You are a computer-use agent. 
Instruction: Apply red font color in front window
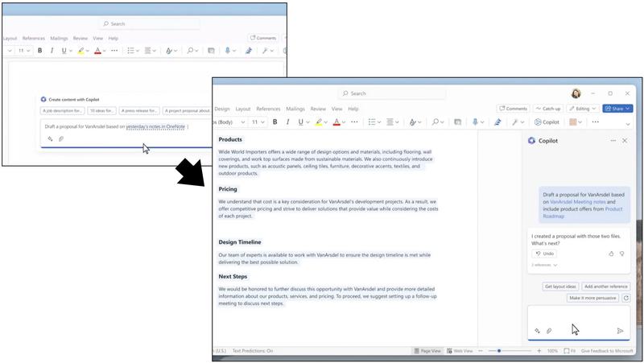pos(336,122)
